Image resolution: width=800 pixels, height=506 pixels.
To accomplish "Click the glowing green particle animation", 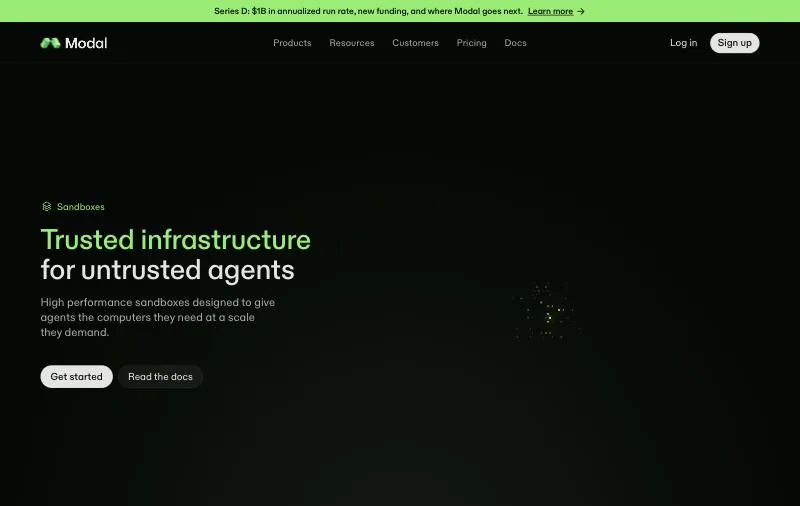I will [x=548, y=312].
